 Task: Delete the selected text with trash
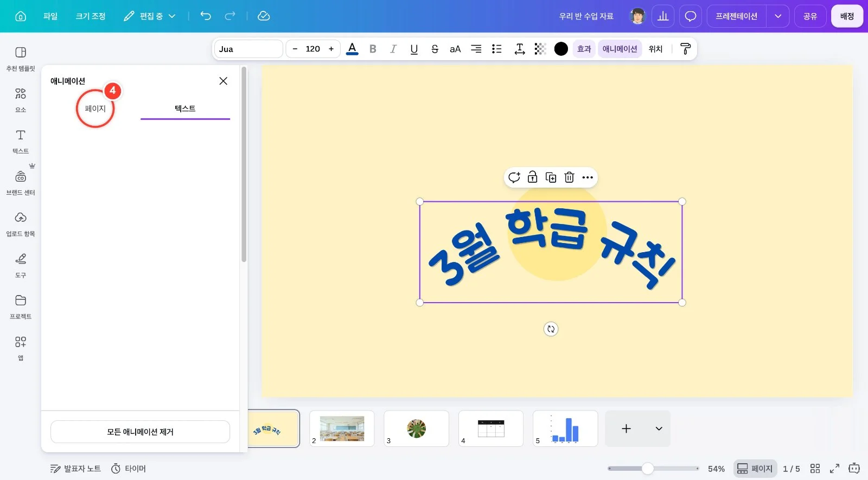coord(569,177)
